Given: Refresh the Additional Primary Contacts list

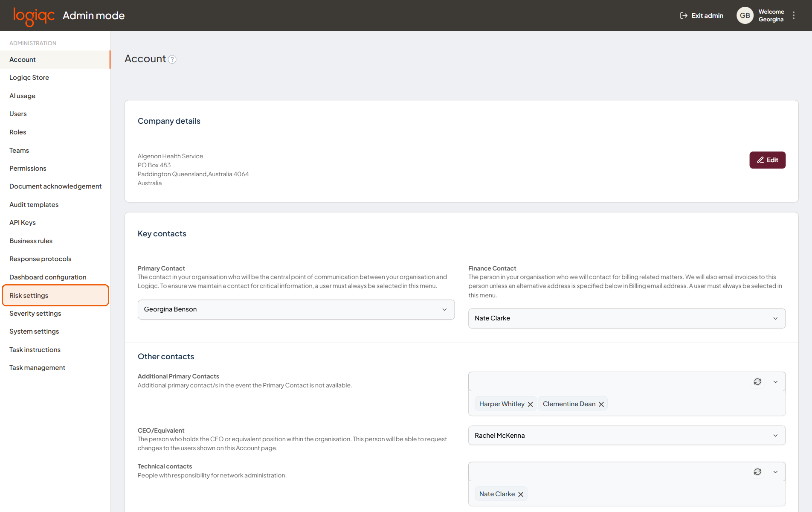Looking at the screenshot, I should 757,381.
